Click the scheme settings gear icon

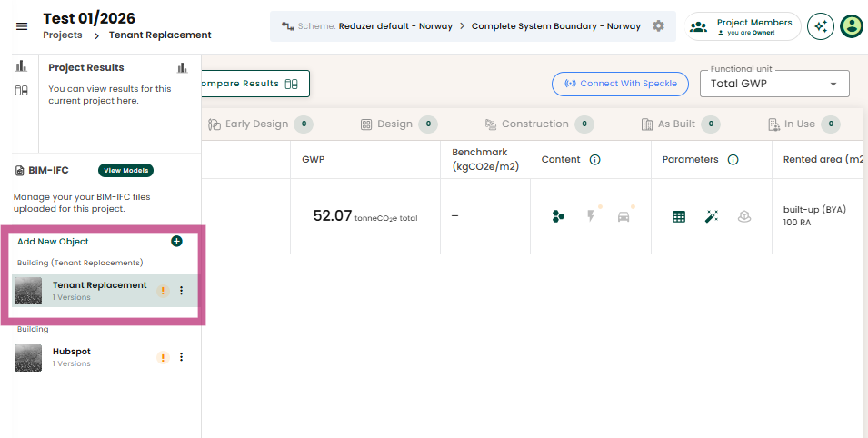[x=658, y=26]
